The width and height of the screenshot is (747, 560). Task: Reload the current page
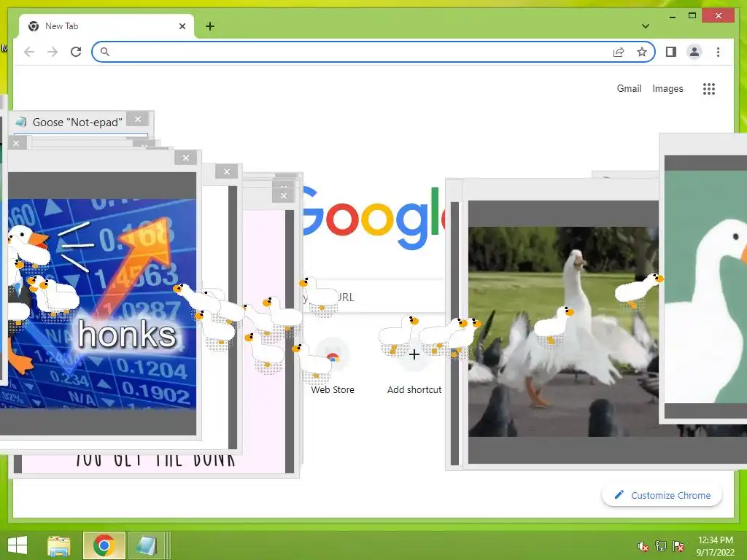pyautogui.click(x=76, y=52)
